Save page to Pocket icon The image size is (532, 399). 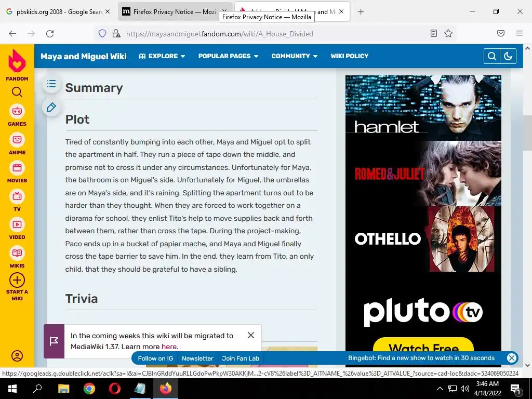tap(501, 33)
